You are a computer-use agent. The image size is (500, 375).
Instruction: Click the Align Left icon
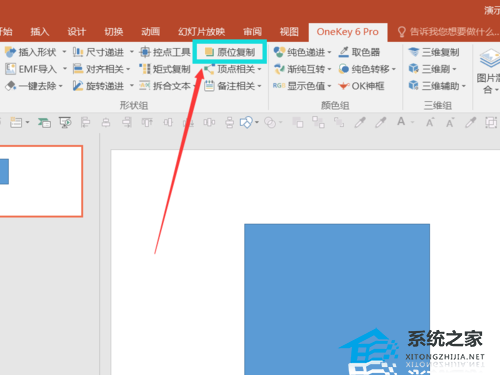tap(85, 123)
